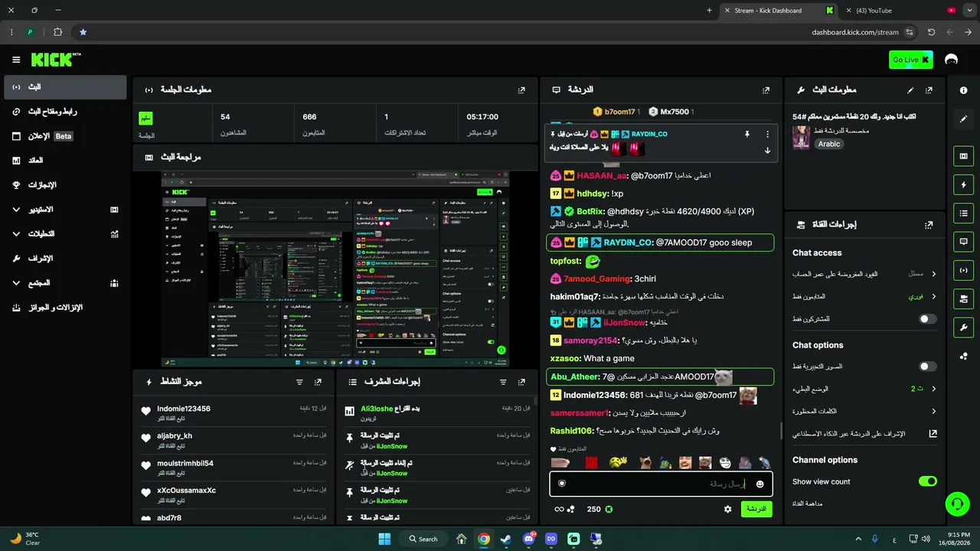Viewport: 980px width, 551px height.
Task: Open الإعلان Beta in the sidebar
Action: (64, 136)
